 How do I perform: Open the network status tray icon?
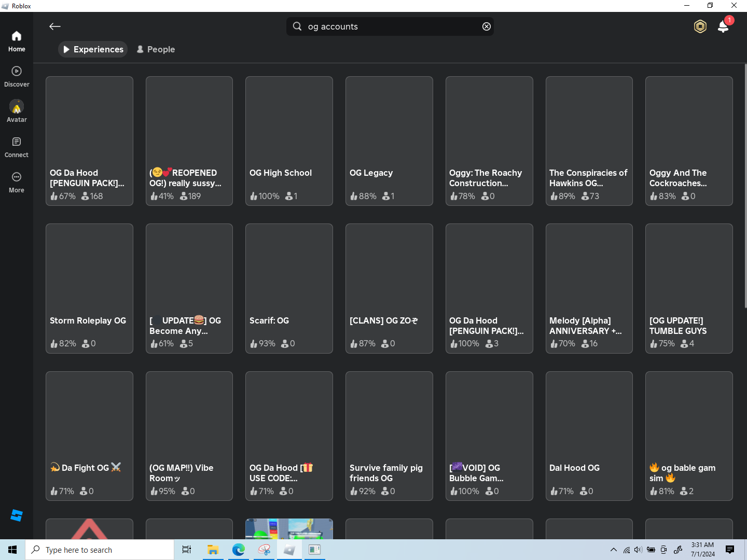627,550
